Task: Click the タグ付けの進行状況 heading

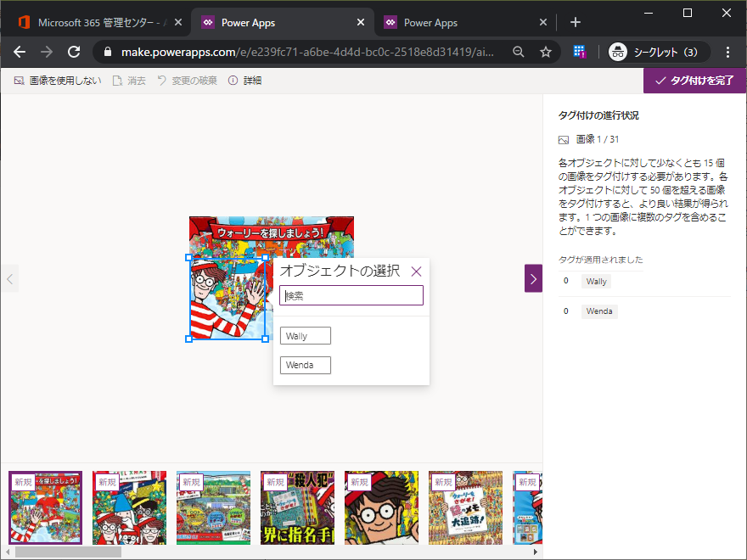Action: point(598,115)
